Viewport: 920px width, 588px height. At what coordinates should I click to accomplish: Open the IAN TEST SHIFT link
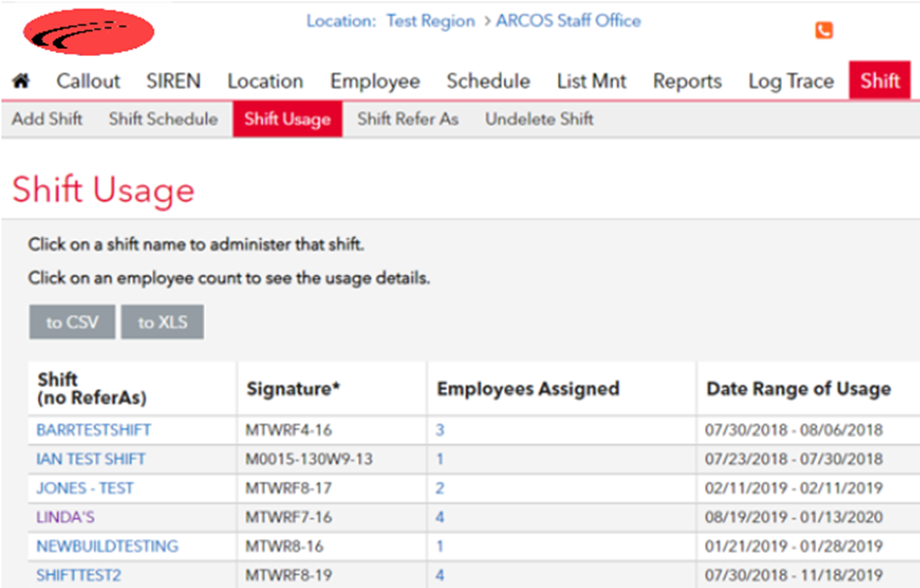[x=91, y=459]
